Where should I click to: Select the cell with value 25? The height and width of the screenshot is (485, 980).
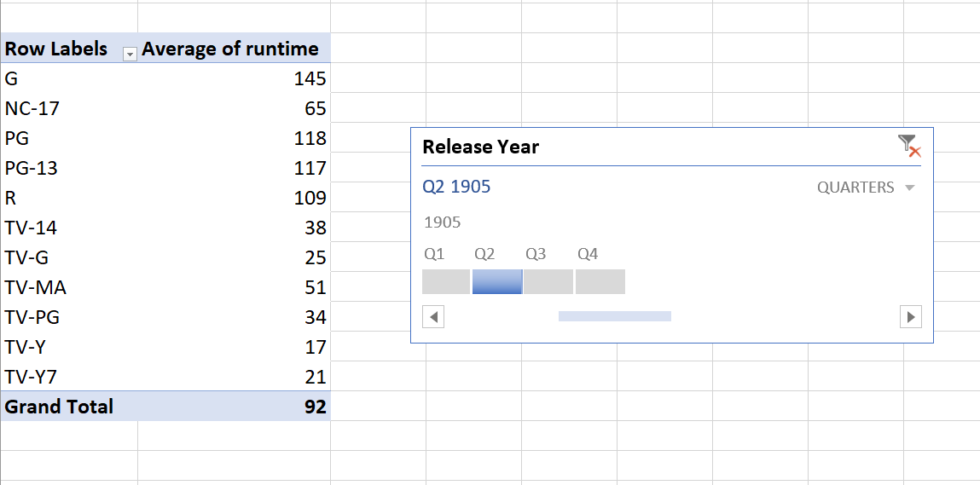coord(234,257)
